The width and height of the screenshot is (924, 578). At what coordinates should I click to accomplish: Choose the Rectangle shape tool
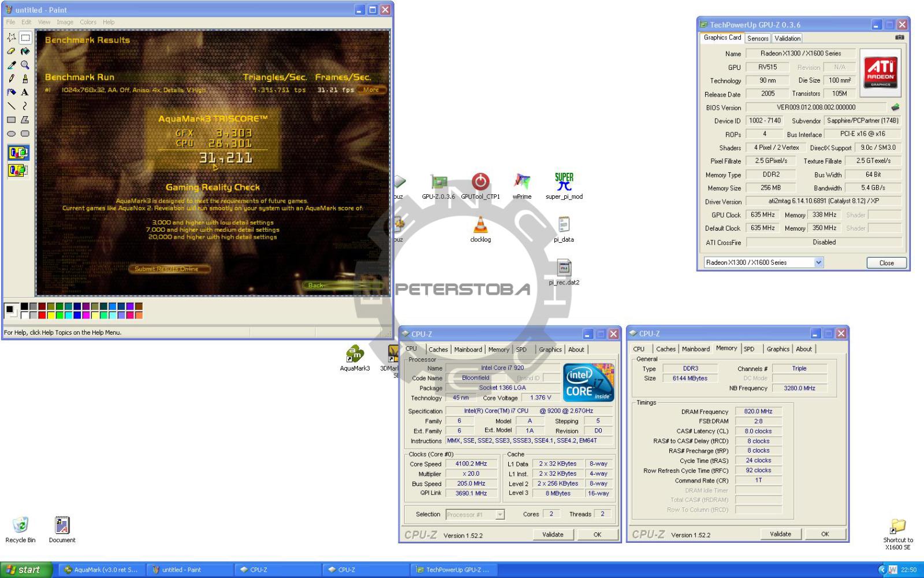pos(11,120)
